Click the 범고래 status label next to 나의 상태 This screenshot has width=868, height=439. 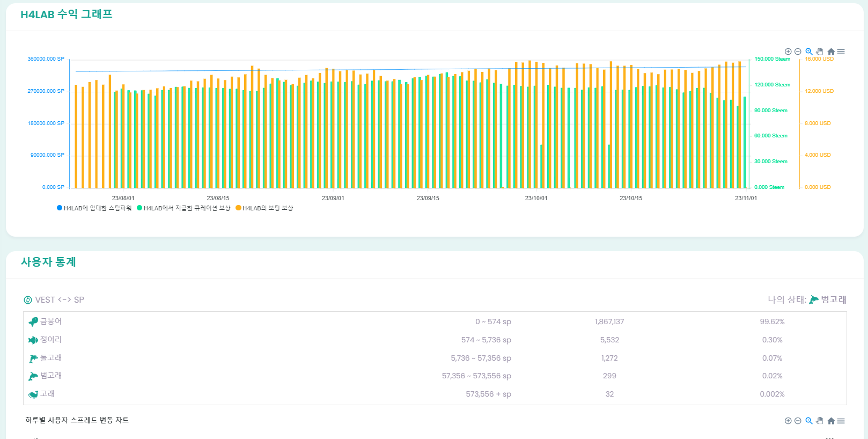(833, 299)
